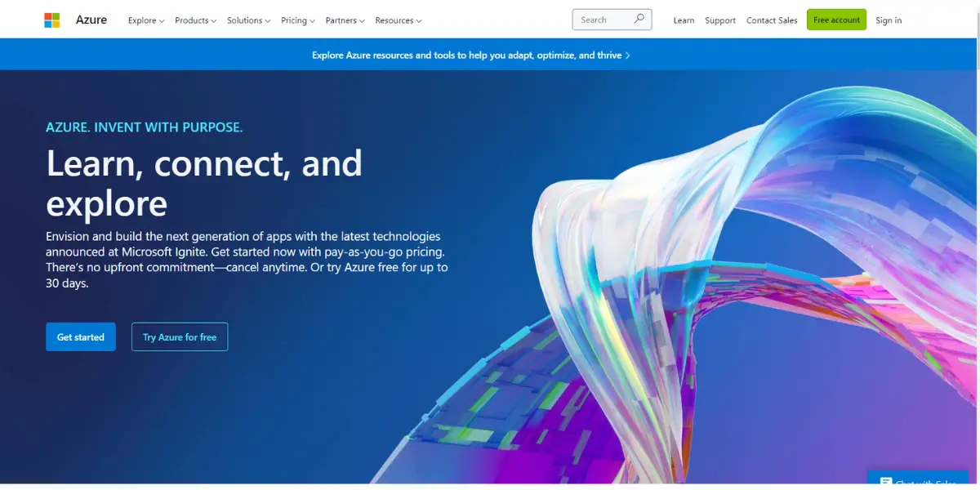
Task: Open the Azure home brand link
Action: tap(91, 20)
